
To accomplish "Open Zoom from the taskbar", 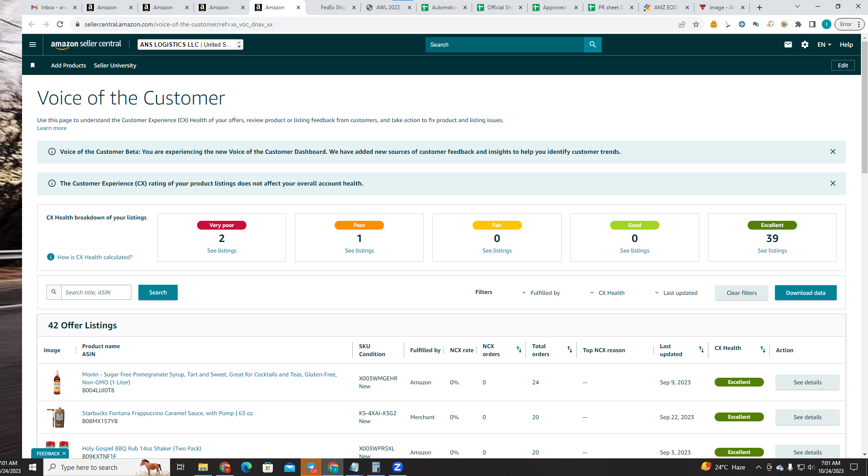I will (398, 467).
